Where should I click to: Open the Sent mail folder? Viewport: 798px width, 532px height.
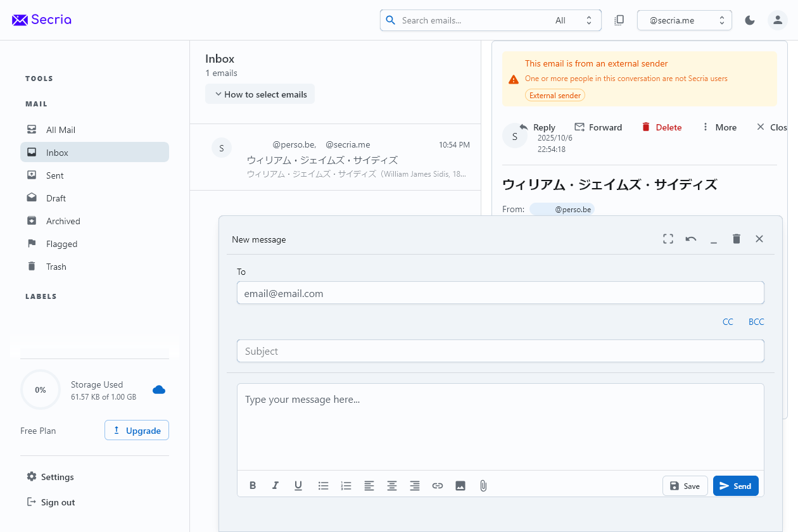pyautogui.click(x=55, y=175)
